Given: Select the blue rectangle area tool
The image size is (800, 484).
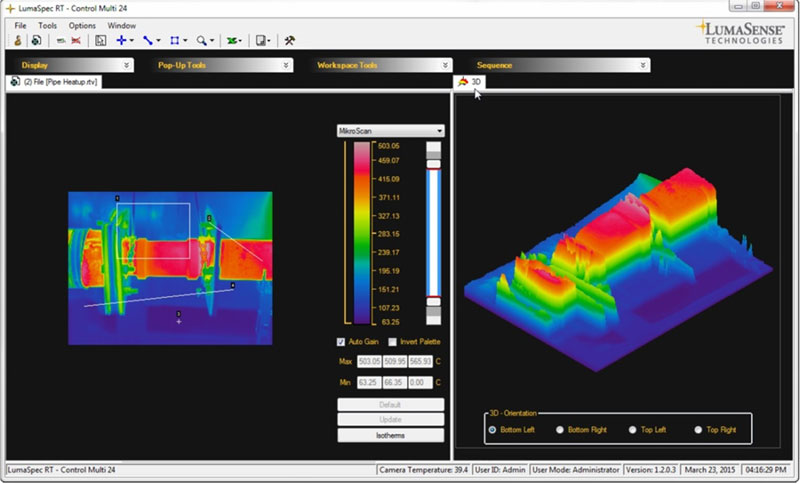Looking at the screenshot, I should (174, 40).
